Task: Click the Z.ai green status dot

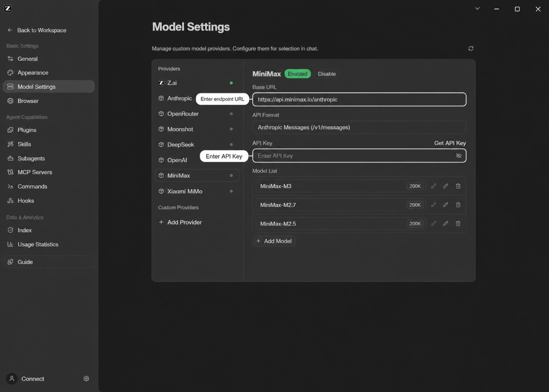Action: coord(231,83)
